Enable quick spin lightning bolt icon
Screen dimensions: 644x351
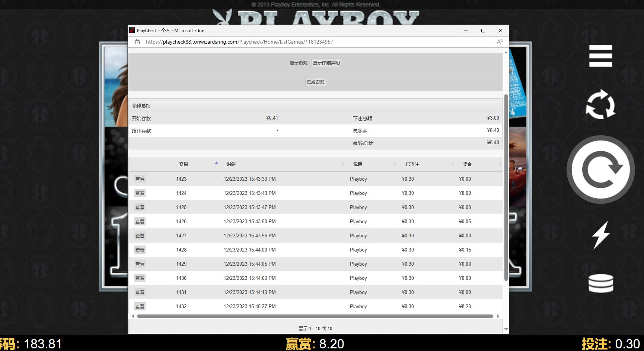tap(600, 235)
